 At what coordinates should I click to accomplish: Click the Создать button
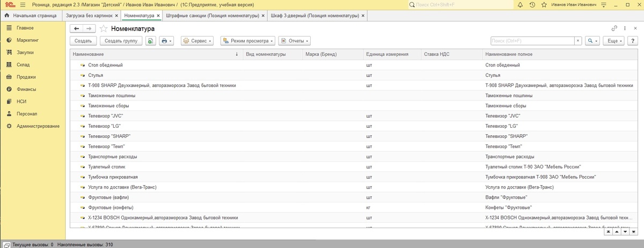tap(83, 41)
